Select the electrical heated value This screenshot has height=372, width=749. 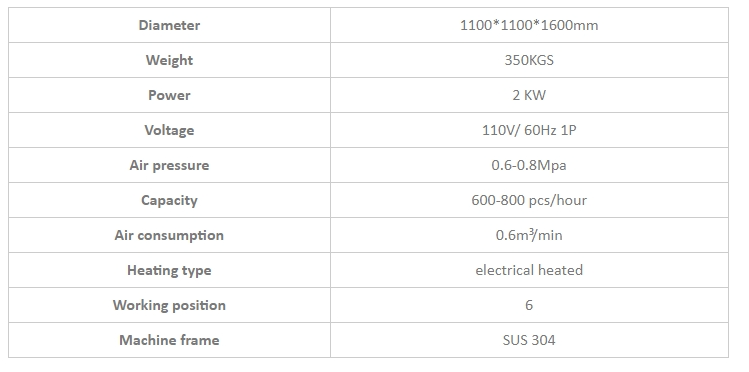pos(529,270)
